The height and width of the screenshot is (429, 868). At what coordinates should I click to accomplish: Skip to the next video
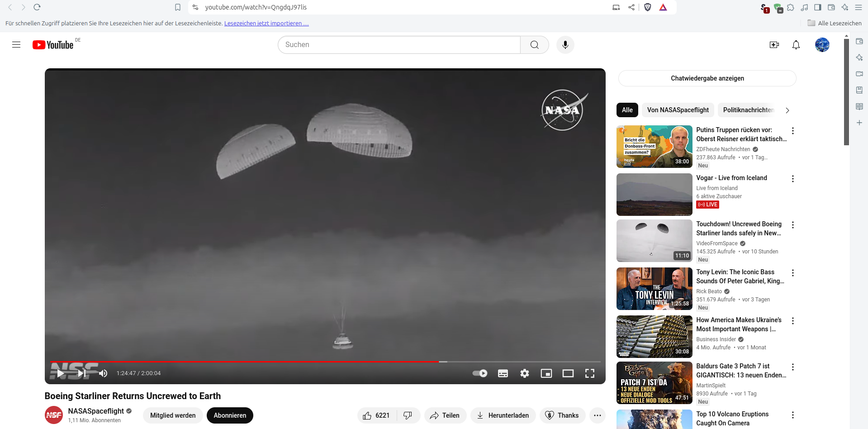[x=82, y=373]
